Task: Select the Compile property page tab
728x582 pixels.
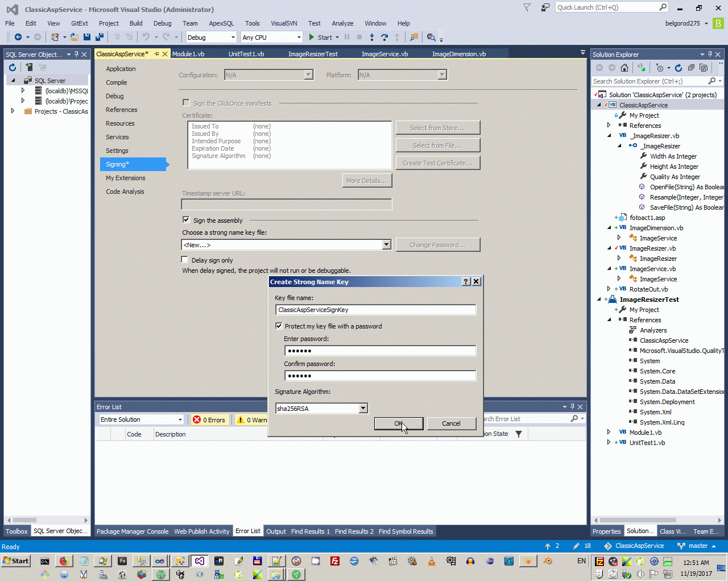Action: click(117, 82)
